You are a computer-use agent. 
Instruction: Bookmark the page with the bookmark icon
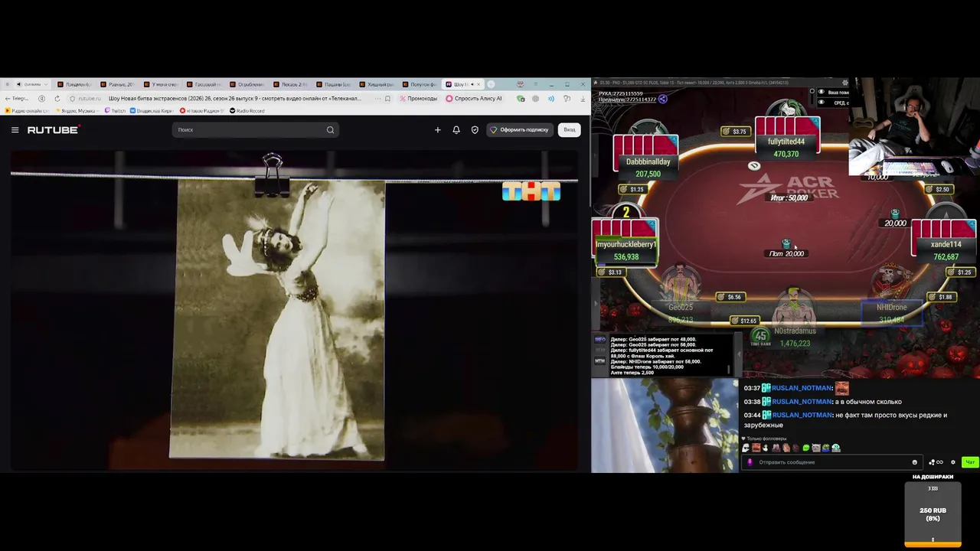click(x=387, y=99)
